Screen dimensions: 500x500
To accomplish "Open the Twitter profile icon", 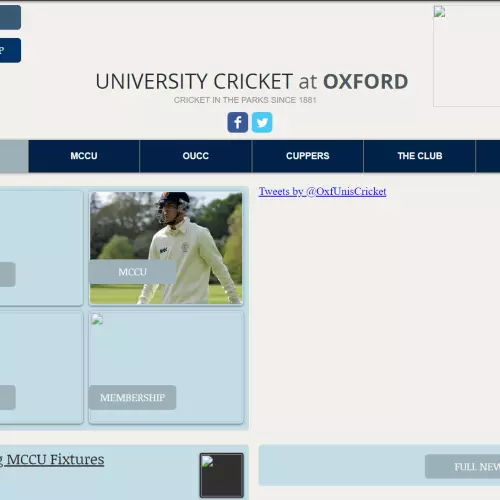I will [262, 122].
